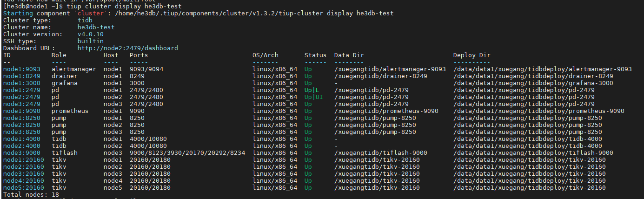The width and height of the screenshot is (644, 199).
Task: Click the node1:3000 grafana ID
Action: 21,83
